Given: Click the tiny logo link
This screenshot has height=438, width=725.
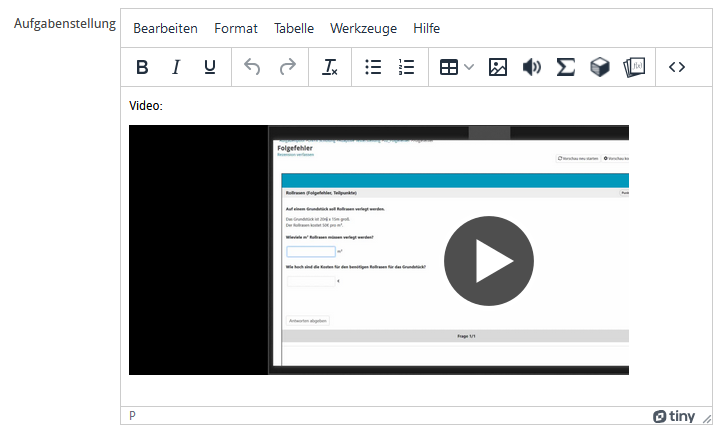Looking at the screenshot, I should 674,416.
